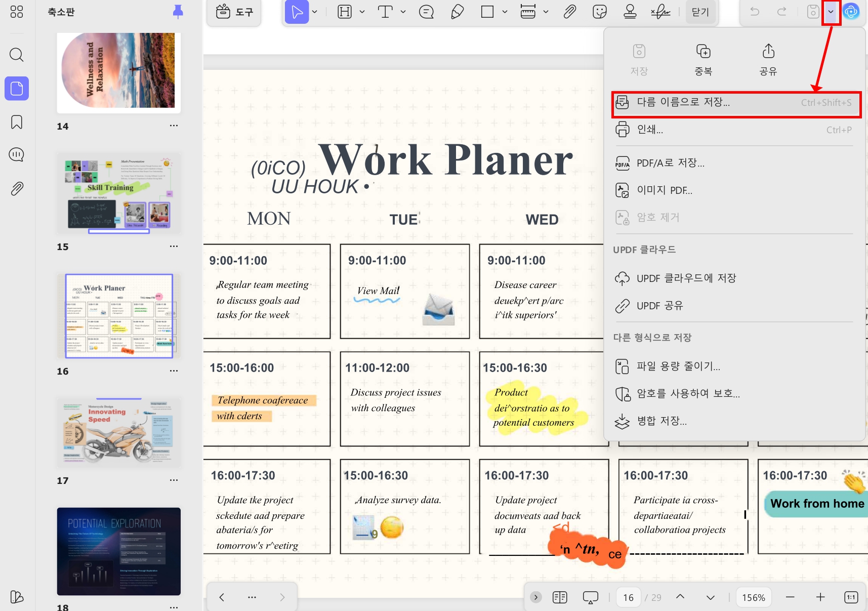Click the 닫기 button
Screen dimensions: 868x611
pyautogui.click(x=700, y=12)
